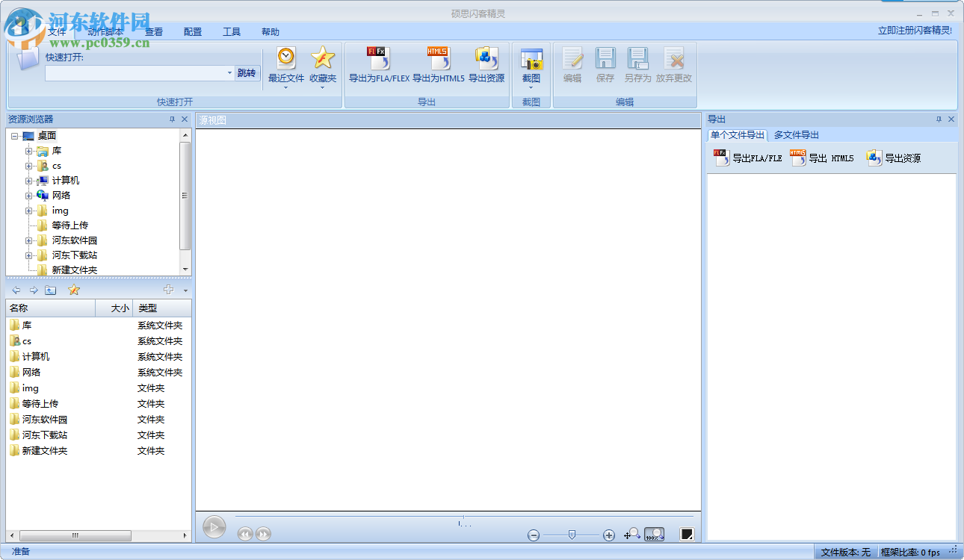The image size is (964, 560).
Task: Open the quick open path dropdown
Action: click(229, 73)
